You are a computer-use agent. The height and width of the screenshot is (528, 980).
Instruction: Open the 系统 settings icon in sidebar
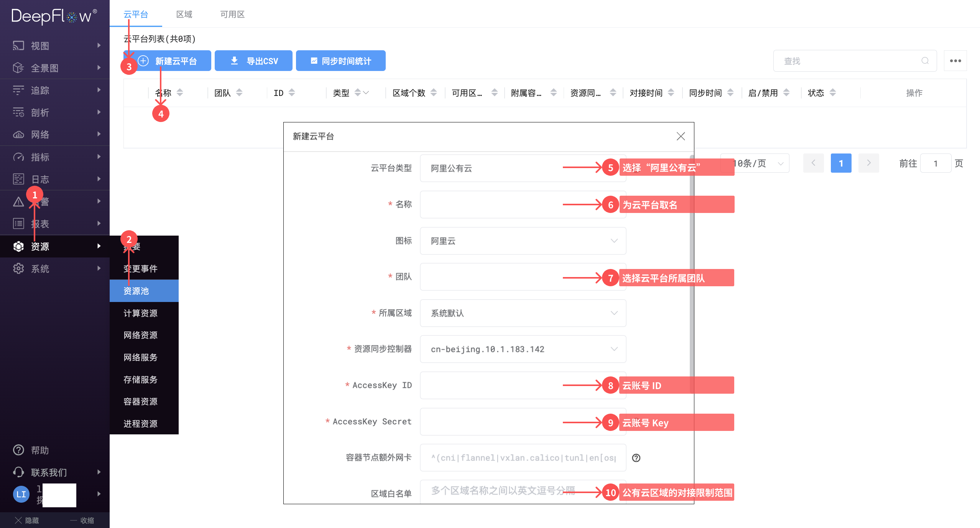click(18, 269)
